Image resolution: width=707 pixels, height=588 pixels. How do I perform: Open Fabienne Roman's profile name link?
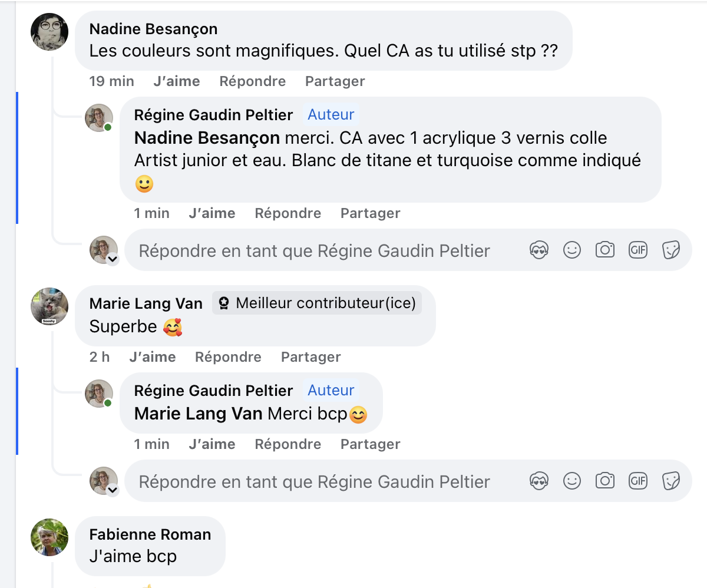click(150, 534)
